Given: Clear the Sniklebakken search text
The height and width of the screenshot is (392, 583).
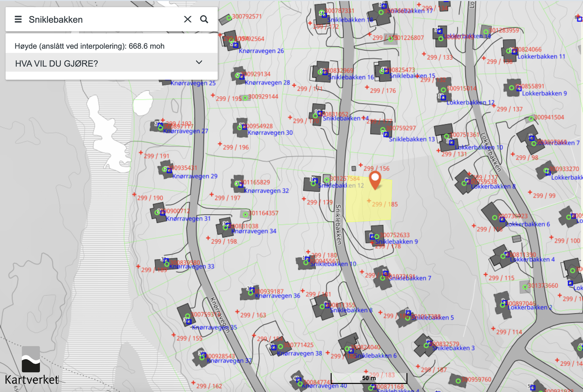Looking at the screenshot, I should 188,19.
